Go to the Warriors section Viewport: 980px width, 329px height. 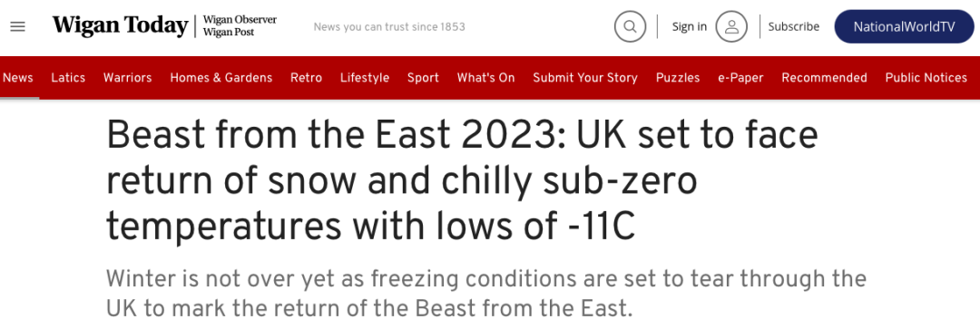point(128,78)
